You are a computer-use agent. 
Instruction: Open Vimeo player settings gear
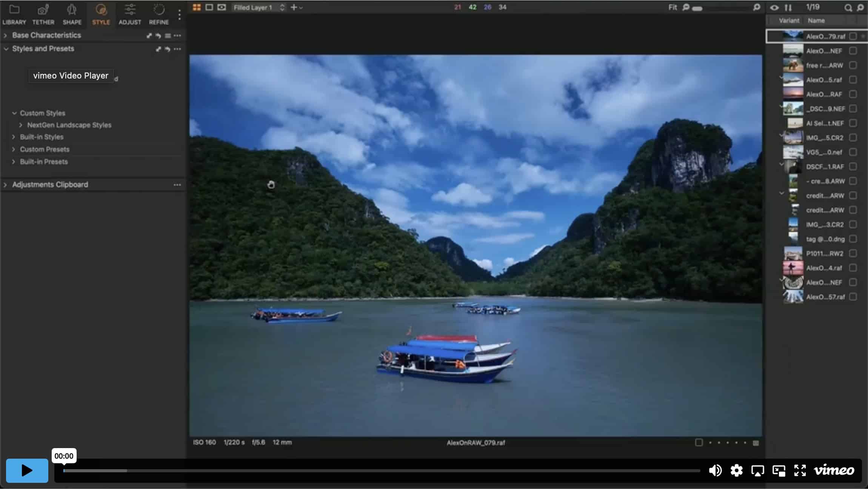pos(736,470)
